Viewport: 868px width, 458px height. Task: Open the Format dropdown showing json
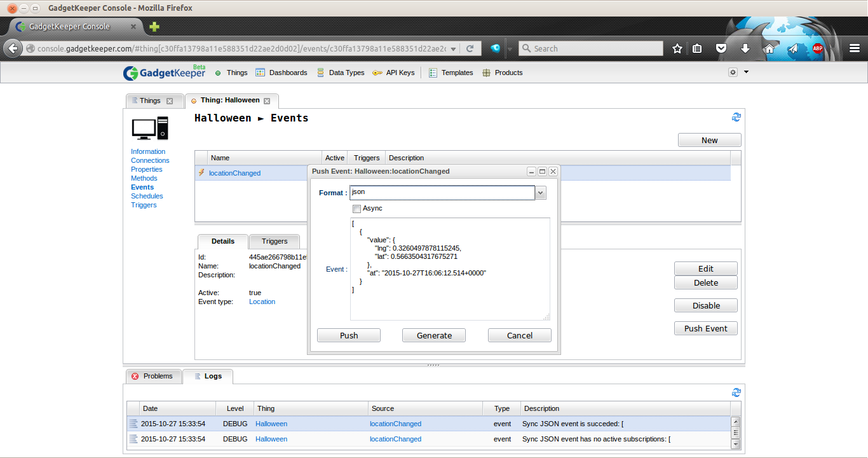(539, 192)
